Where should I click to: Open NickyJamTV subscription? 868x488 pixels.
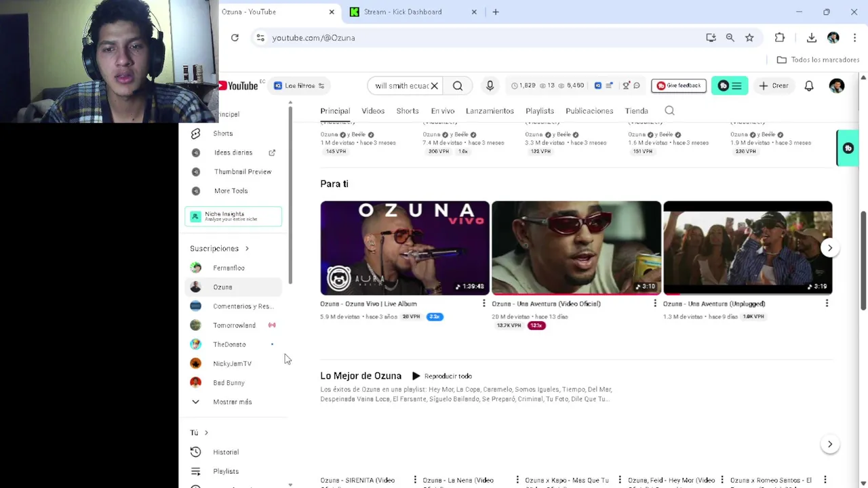[x=233, y=363]
